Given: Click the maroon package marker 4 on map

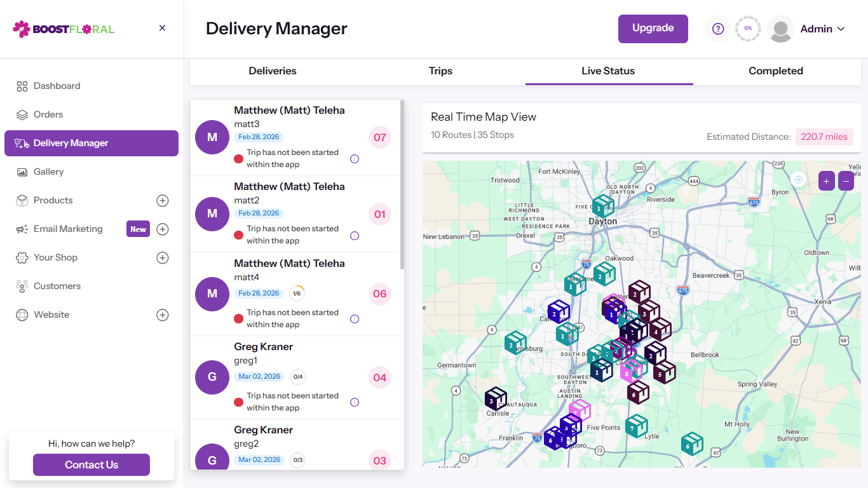Looking at the screenshot, I should [660, 330].
